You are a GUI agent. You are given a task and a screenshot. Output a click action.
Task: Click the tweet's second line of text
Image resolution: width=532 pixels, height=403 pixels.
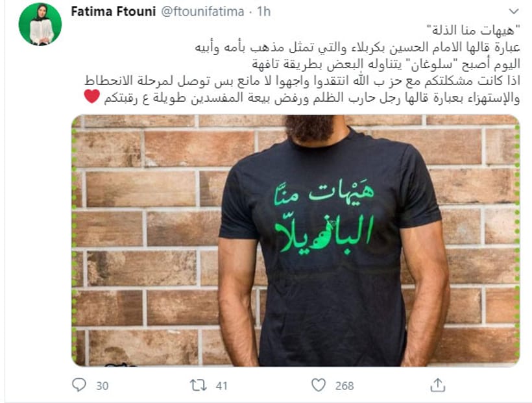point(357,47)
